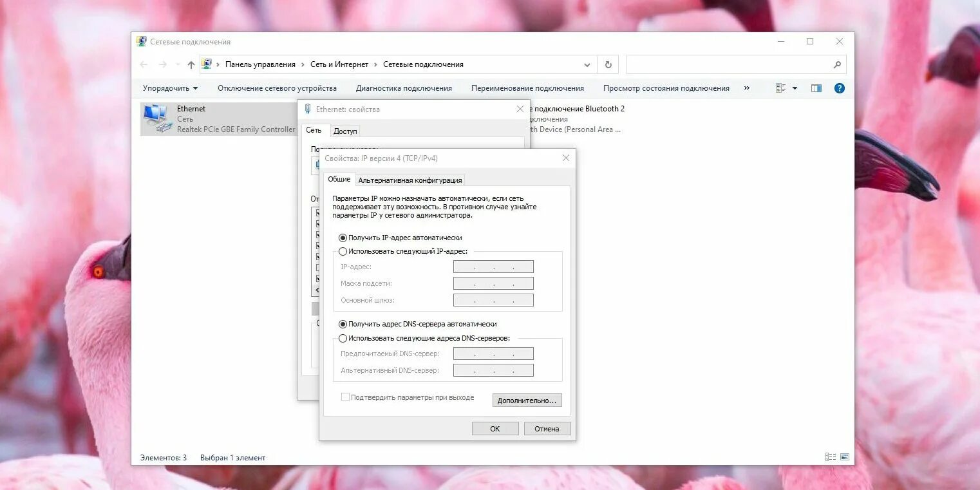Screen dimensions: 980x490
Task: Close the IP версии 4 properties dialog
Action: [x=566, y=158]
